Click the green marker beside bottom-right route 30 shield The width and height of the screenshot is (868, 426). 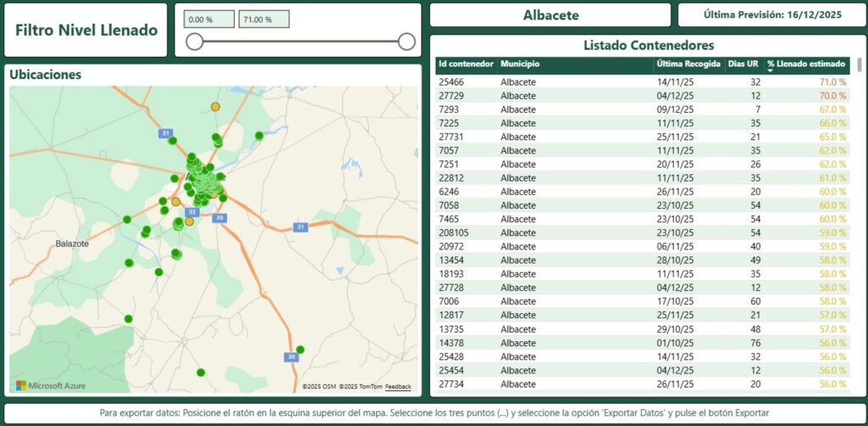tap(300, 349)
